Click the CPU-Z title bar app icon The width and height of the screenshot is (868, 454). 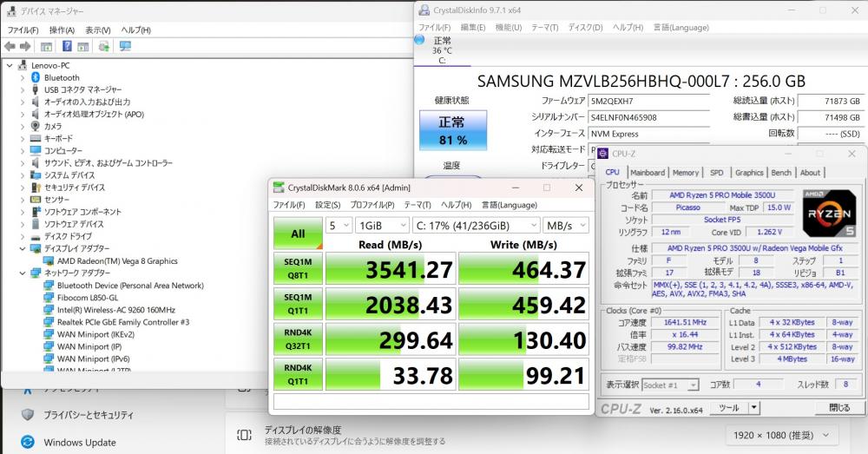click(603, 154)
